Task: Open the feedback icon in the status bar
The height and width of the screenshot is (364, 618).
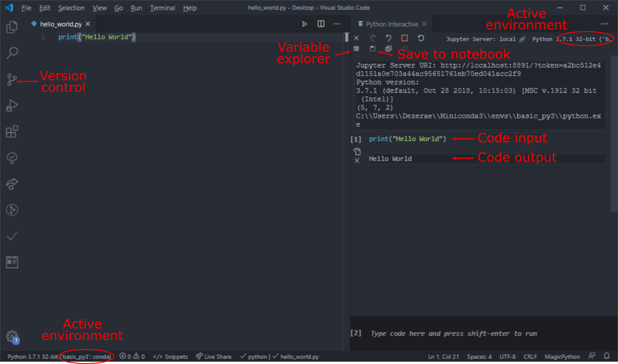Action: click(x=592, y=356)
